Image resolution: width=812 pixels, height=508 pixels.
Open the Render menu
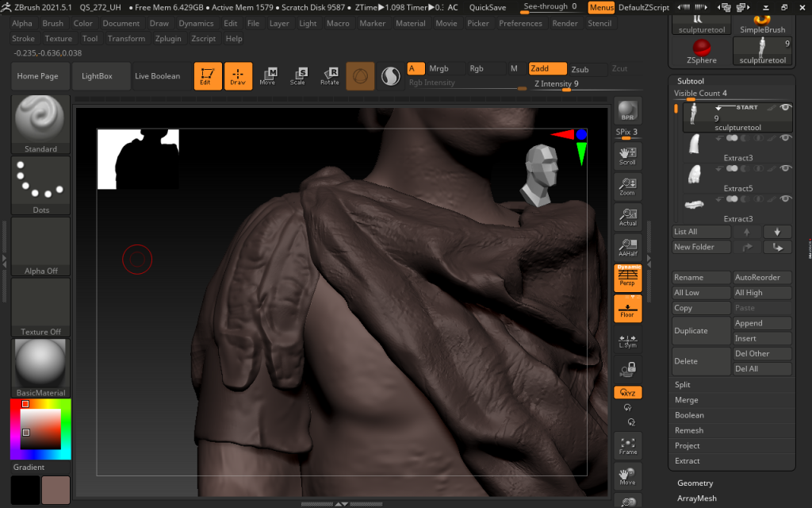click(565, 23)
